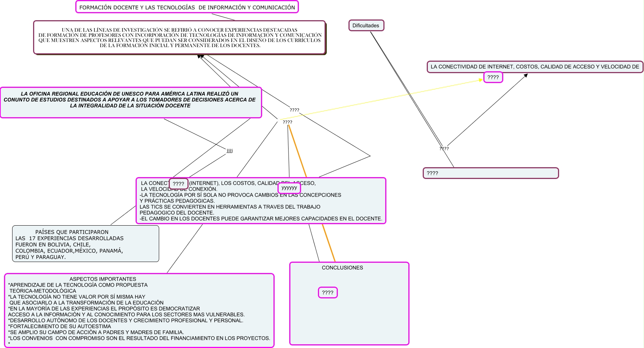The image size is (644, 348).
Task: Select the orange connector line above the central node
Action: point(297,151)
